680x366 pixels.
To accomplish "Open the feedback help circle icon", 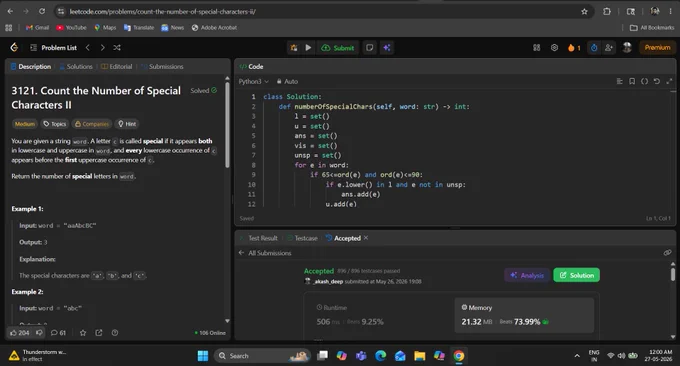I will [114, 333].
